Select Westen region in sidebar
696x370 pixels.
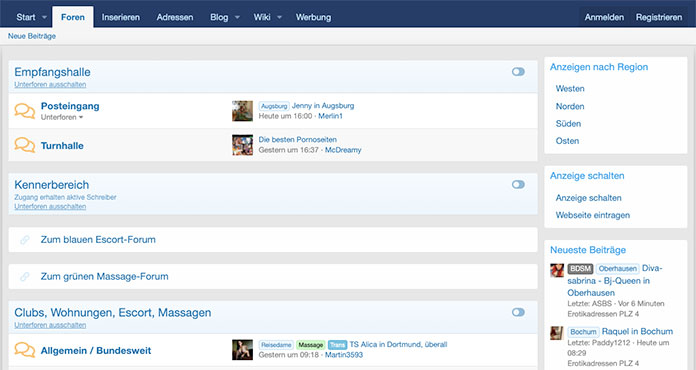(570, 89)
